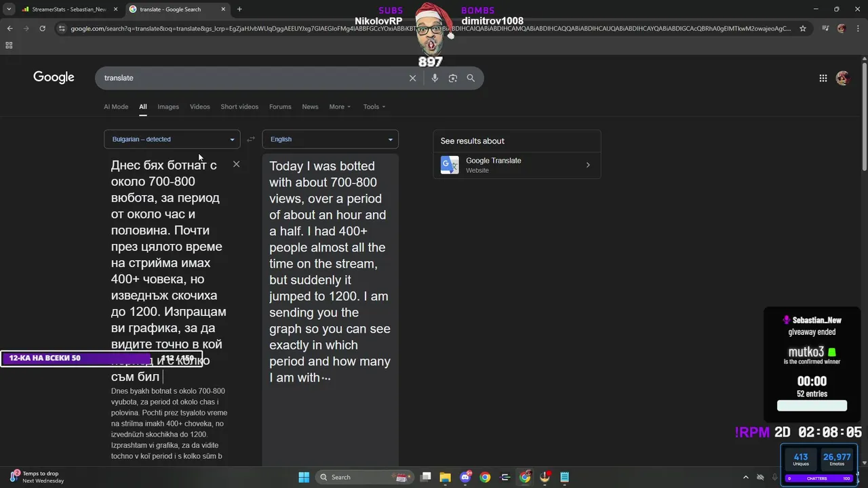868x488 pixels.
Task: Clear the Google search query
Action: point(412,78)
